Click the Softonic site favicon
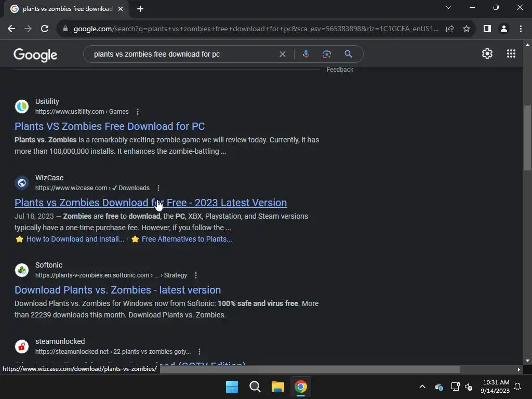532x399 pixels. (x=22, y=270)
